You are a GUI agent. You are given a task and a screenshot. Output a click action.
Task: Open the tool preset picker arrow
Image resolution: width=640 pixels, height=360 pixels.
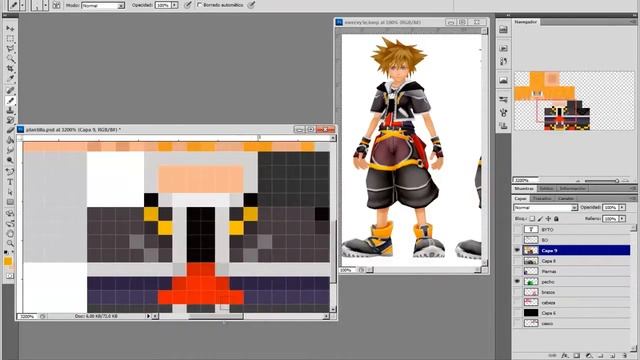click(x=22, y=5)
